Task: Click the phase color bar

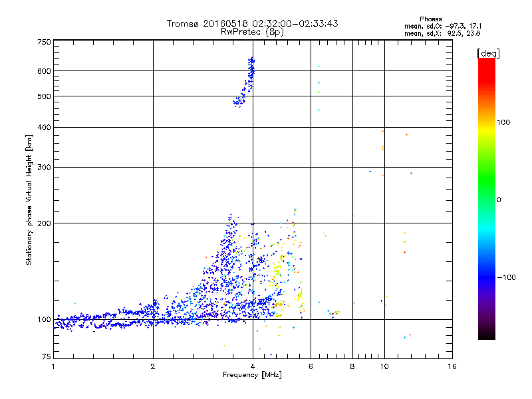Action: pyautogui.click(x=487, y=198)
